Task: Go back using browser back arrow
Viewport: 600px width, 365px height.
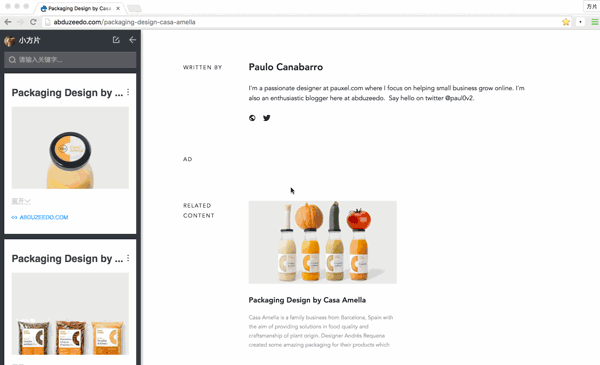Action: coord(8,22)
